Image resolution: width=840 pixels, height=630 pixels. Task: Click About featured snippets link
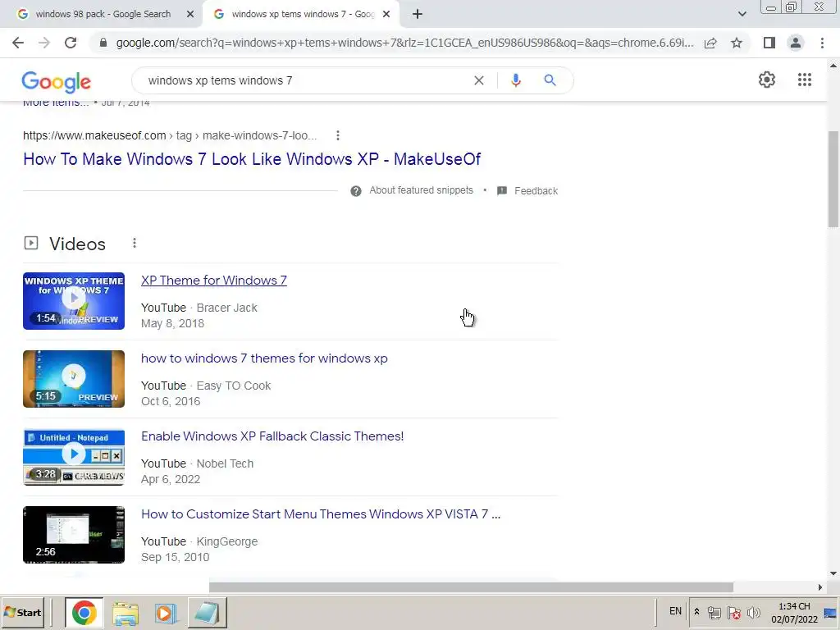pyautogui.click(x=421, y=190)
